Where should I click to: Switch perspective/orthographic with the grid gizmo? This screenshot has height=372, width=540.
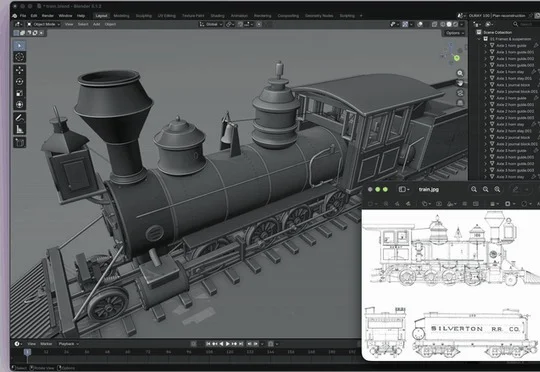[x=460, y=103]
